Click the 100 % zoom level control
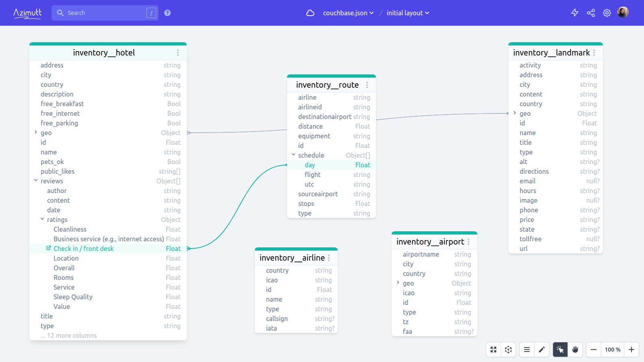Image resolution: width=644 pixels, height=362 pixels. tap(612, 350)
